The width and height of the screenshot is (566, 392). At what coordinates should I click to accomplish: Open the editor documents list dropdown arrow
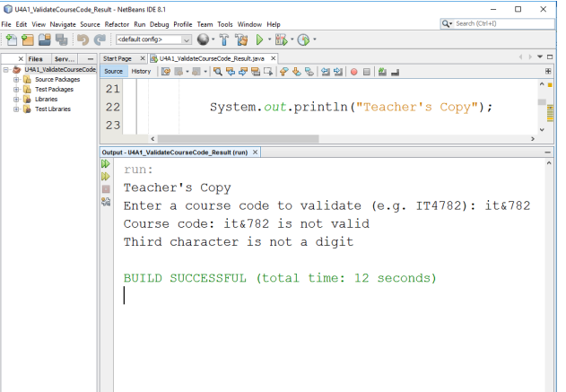click(540, 57)
